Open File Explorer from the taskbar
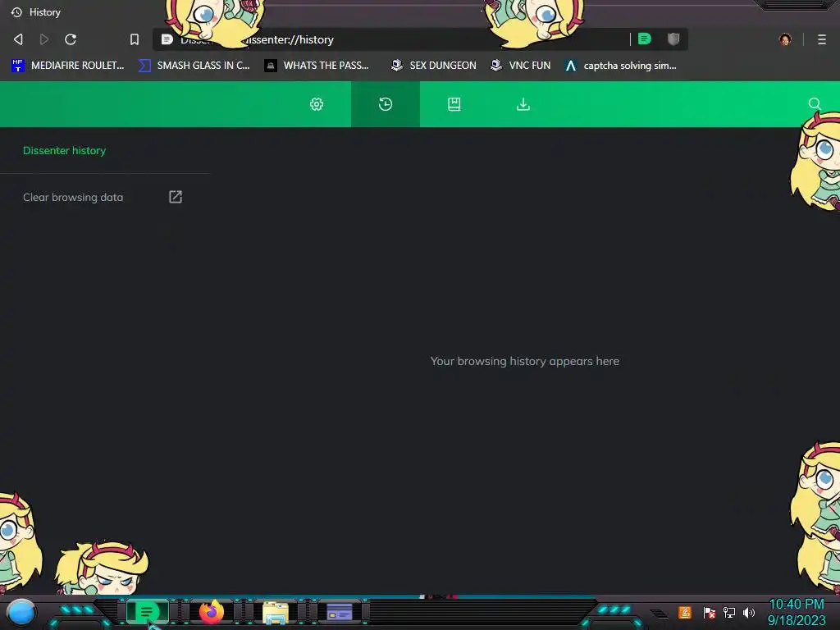 tap(276, 612)
